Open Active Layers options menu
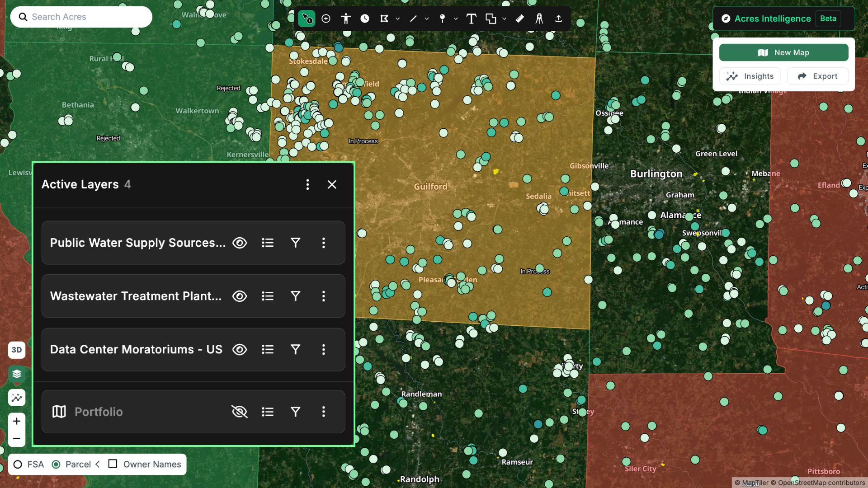This screenshot has height=488, width=868. point(308,184)
